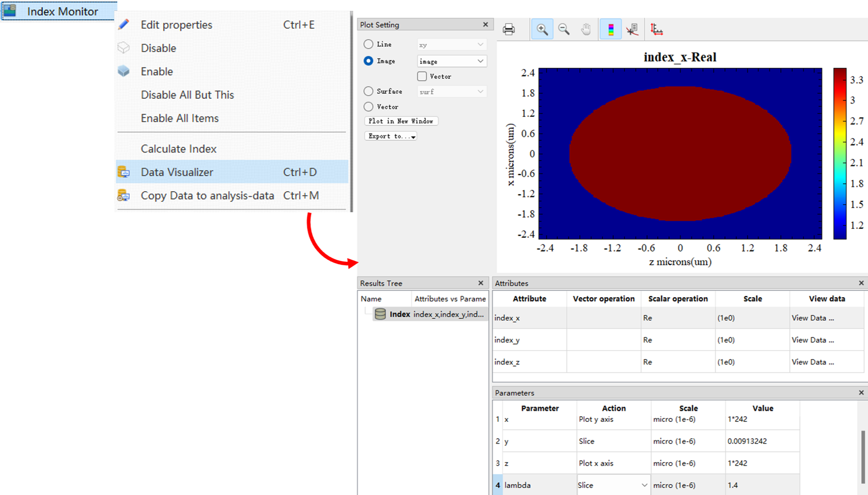Viewport: 868px width, 495px height.
Task: Click the print plot icon
Action: coord(509,29)
